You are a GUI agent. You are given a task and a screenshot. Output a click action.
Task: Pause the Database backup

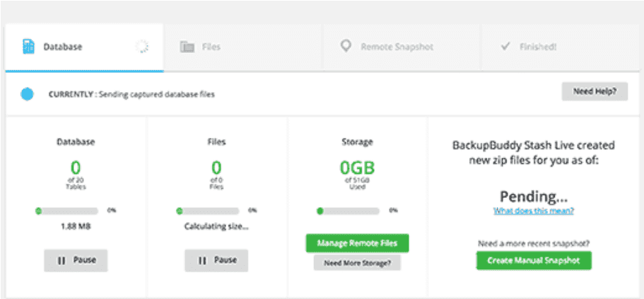(76, 260)
